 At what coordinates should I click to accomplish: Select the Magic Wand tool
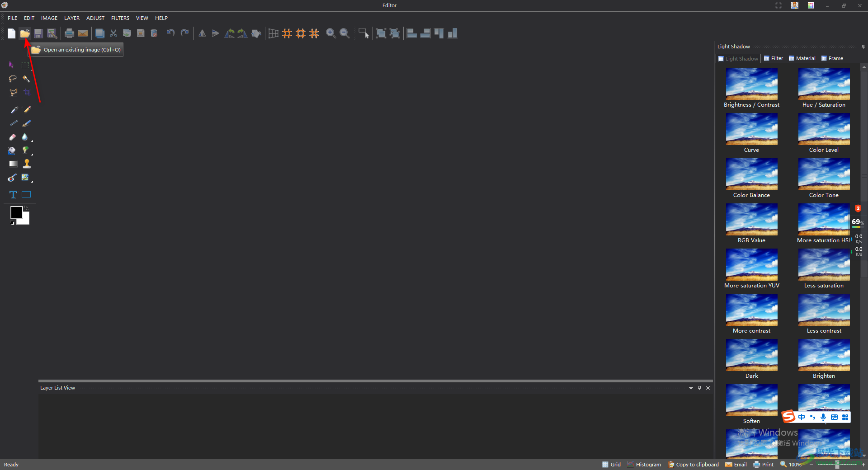coord(26,79)
